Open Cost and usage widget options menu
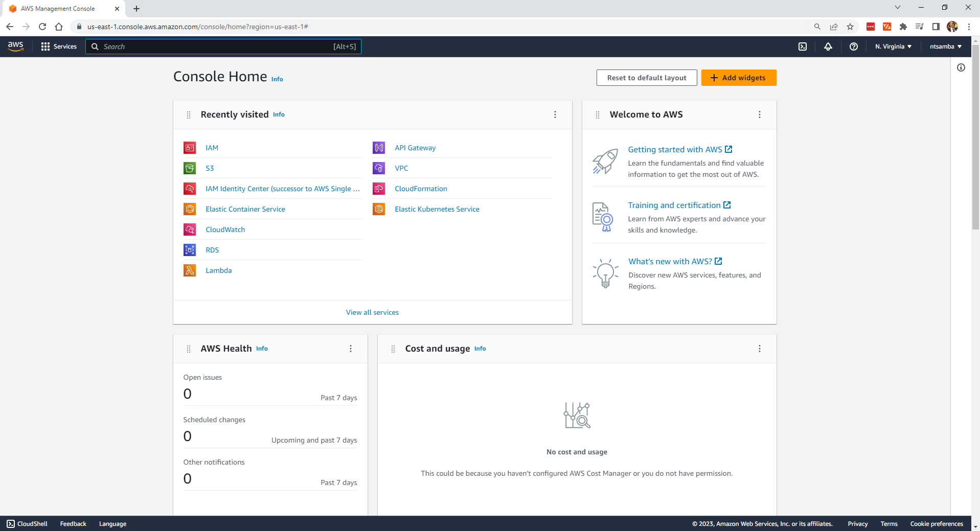 pos(760,349)
